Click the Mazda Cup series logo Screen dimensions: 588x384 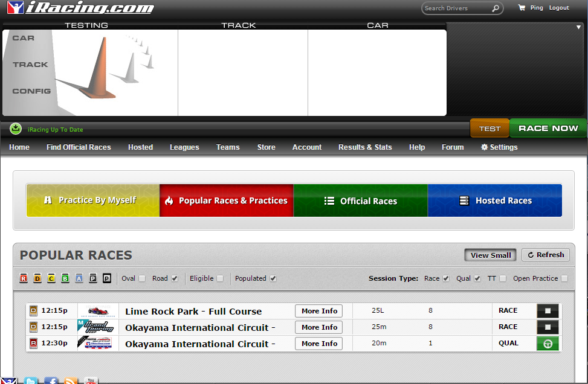pos(98,343)
